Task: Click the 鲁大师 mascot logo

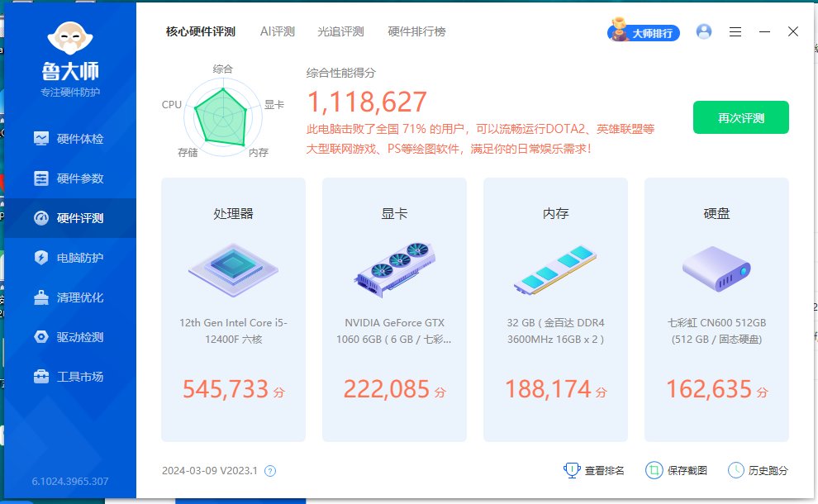Action: tap(70, 38)
